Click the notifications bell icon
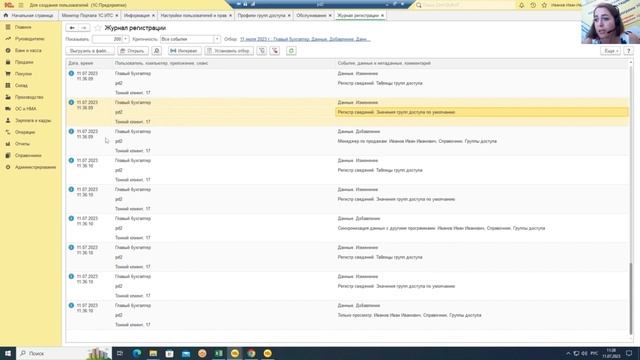 tap(521, 5)
